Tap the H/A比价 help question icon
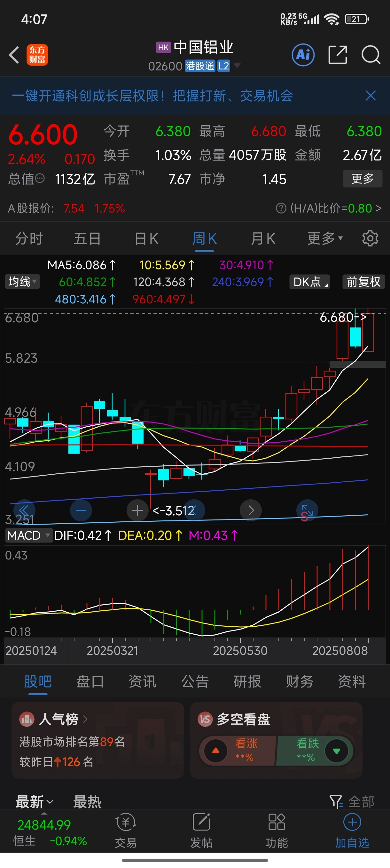 coord(281,208)
